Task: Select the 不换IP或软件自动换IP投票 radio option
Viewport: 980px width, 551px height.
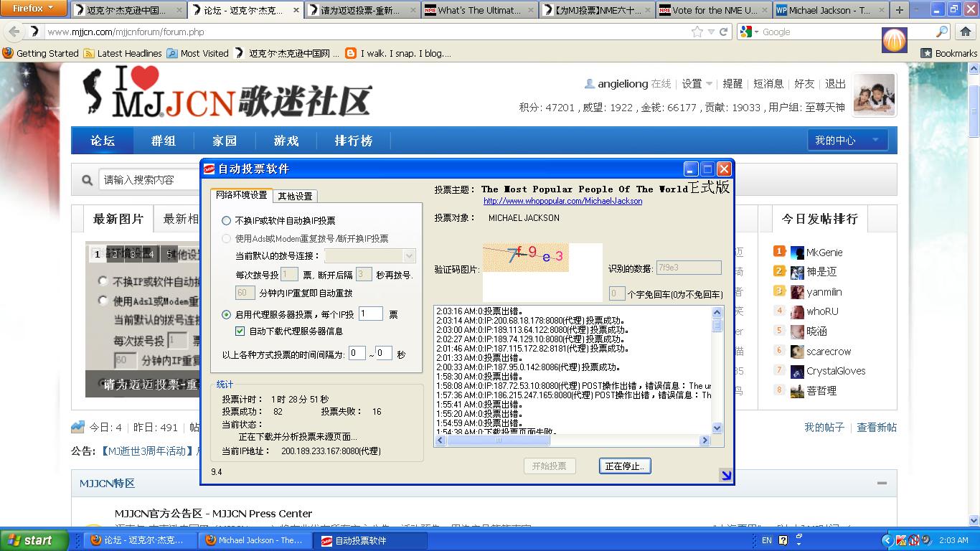Action: pos(227,221)
